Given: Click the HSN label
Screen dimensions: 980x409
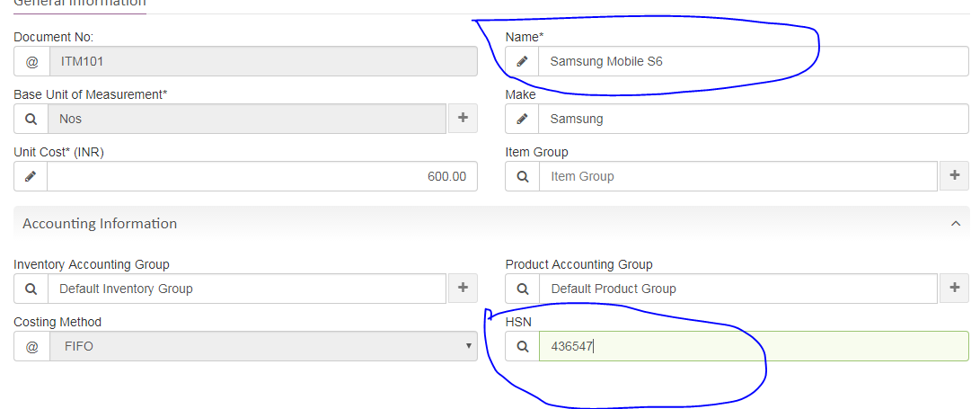Looking at the screenshot, I should (x=516, y=322).
